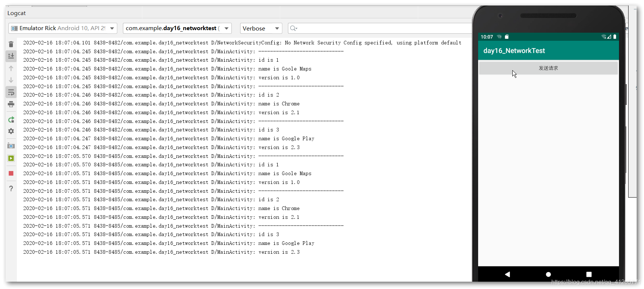Tap the emulator recents square button
Viewport: 644px width, 289px height.
pyautogui.click(x=589, y=274)
